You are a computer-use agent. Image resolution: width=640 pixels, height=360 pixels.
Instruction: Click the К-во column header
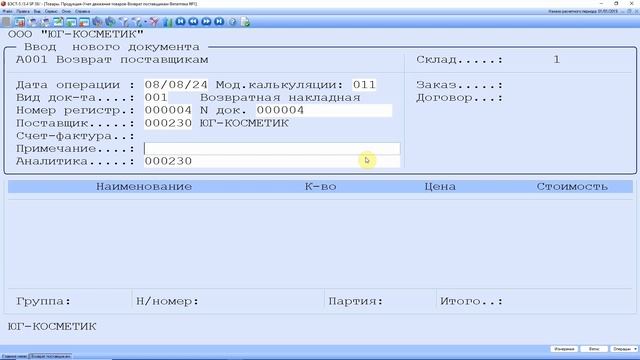(320, 187)
